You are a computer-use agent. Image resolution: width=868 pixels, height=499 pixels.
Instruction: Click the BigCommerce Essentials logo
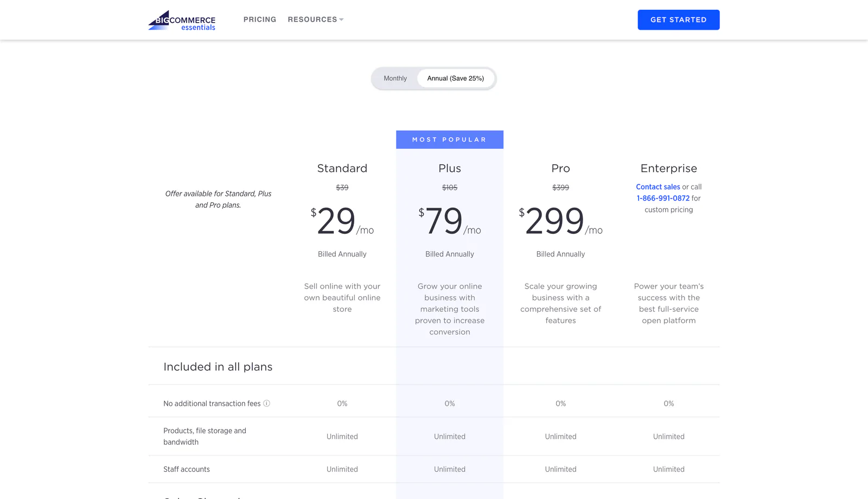coord(182,20)
